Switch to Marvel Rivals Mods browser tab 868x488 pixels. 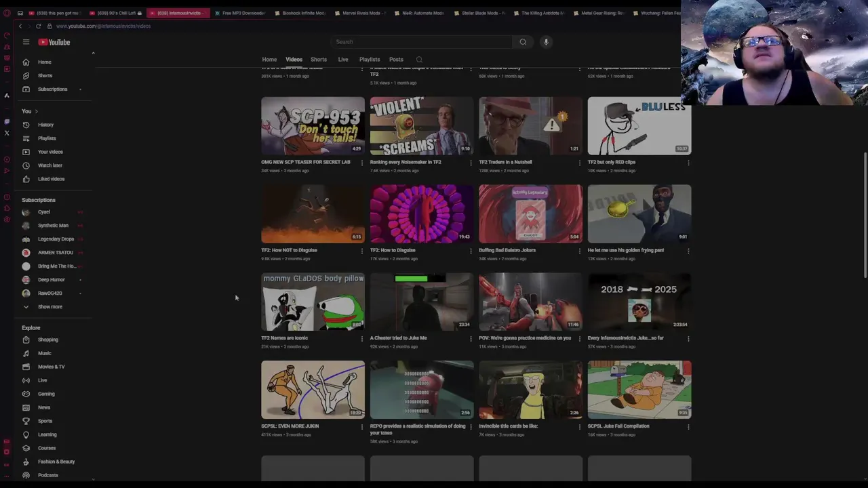360,13
